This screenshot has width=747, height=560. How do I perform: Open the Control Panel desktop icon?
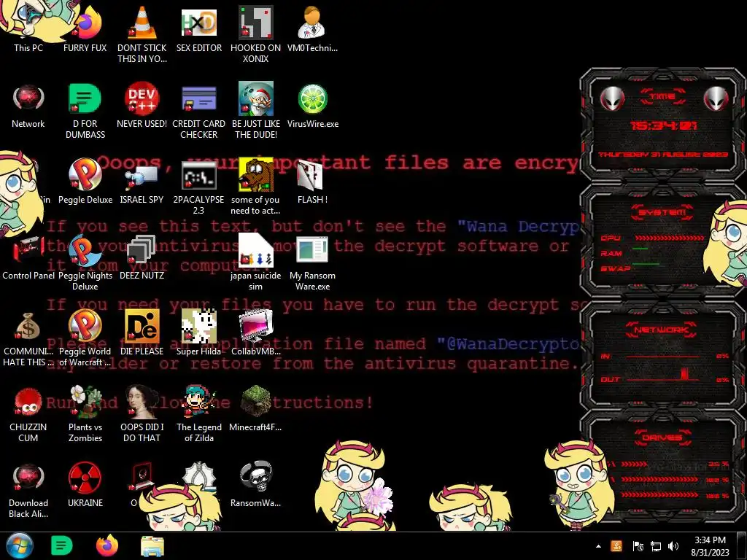(x=28, y=257)
